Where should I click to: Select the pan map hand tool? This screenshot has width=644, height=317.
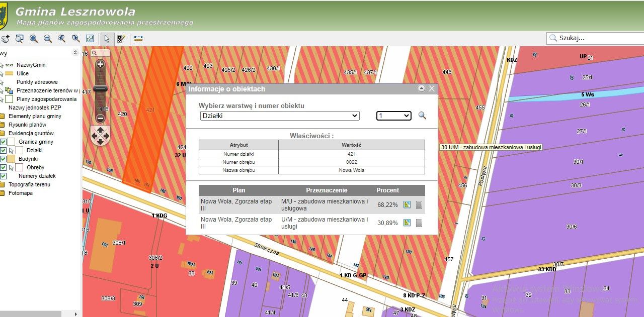pyautogui.click(x=5, y=39)
